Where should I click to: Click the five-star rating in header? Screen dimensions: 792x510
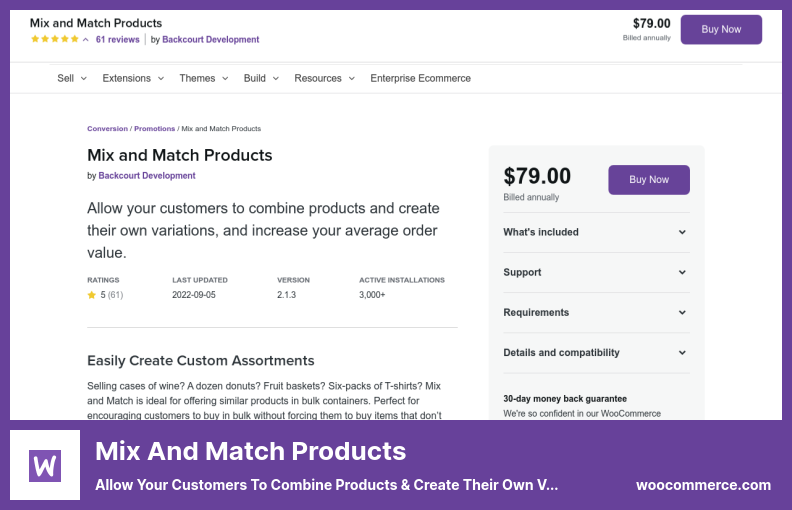(x=55, y=39)
